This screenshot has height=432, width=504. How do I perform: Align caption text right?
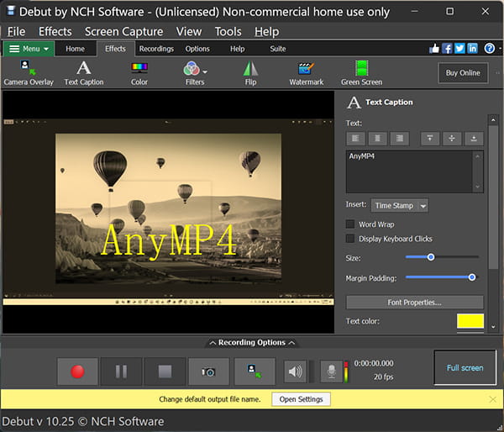(400, 139)
